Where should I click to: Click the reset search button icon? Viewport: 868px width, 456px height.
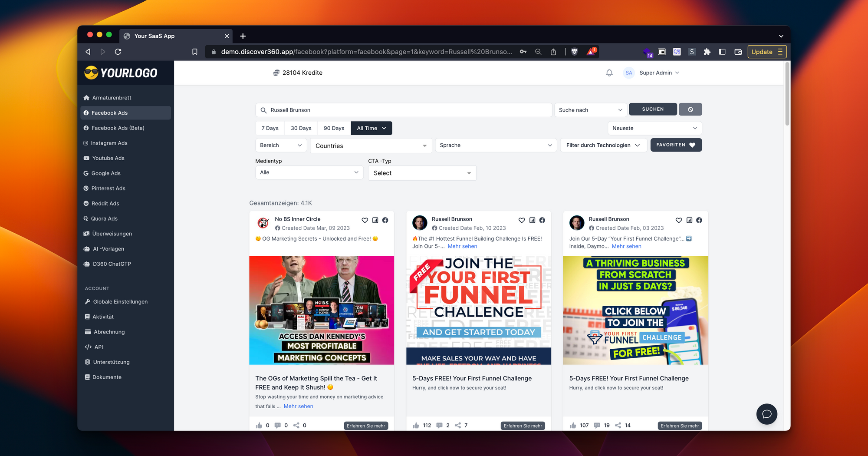coord(690,109)
